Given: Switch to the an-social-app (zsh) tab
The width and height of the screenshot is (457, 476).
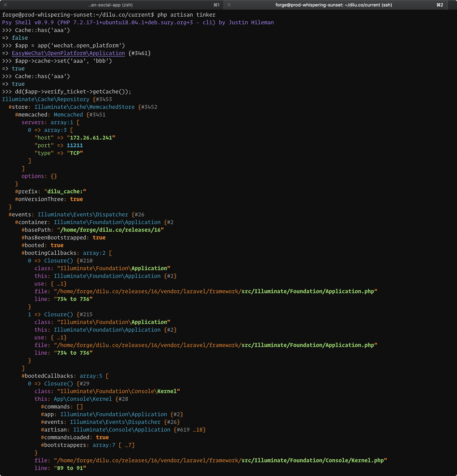Looking at the screenshot, I should 110,5.
